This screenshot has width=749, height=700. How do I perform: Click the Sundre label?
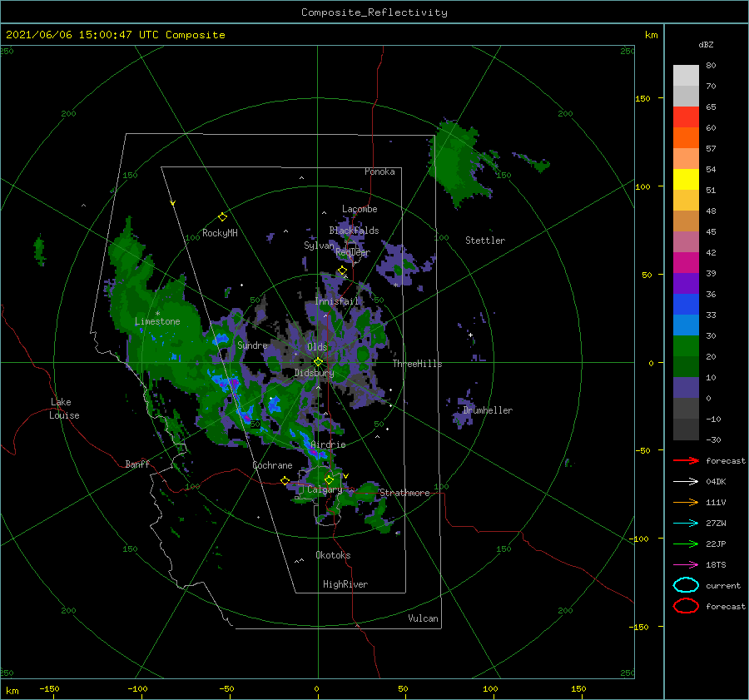click(252, 345)
